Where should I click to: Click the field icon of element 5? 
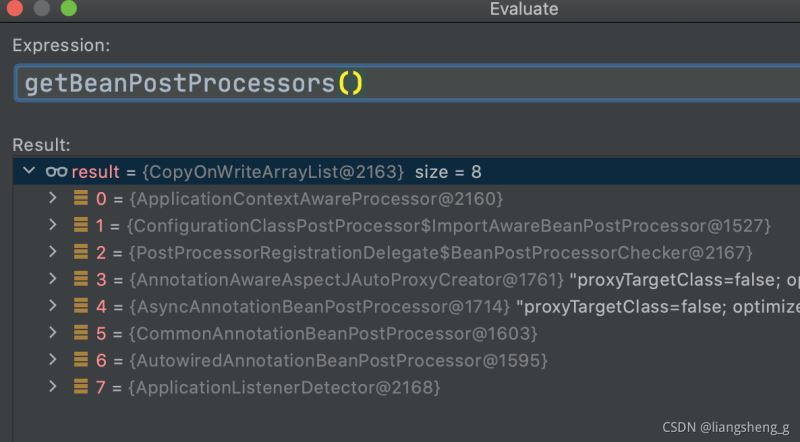click(81, 333)
